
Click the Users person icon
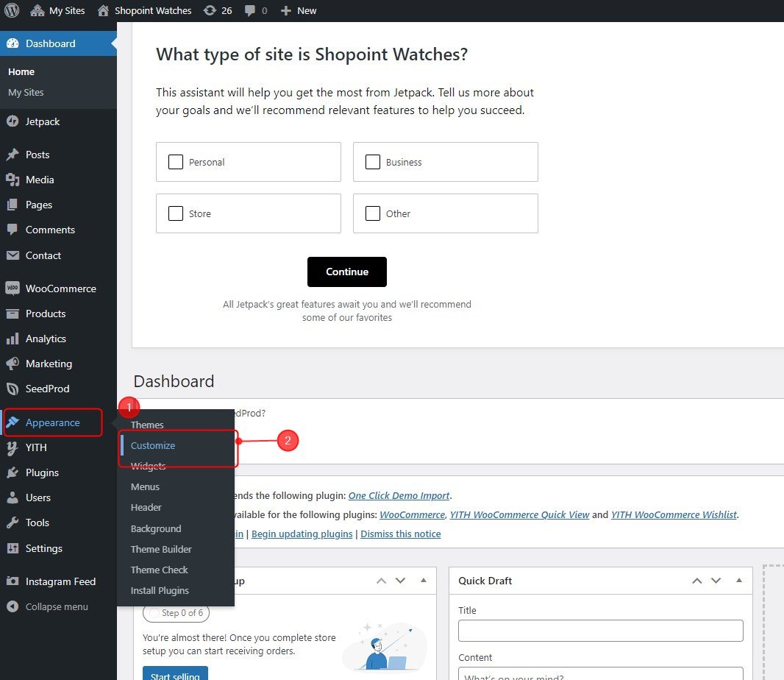(13, 498)
